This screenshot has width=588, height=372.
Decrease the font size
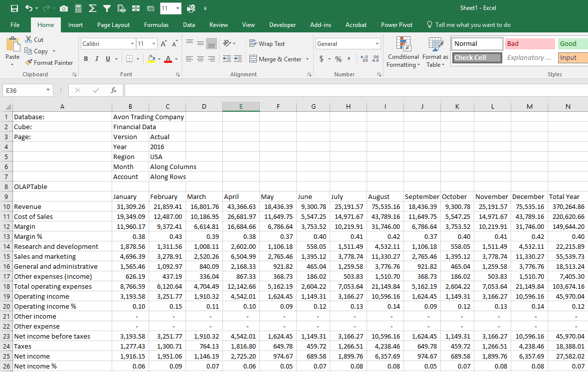click(x=175, y=44)
